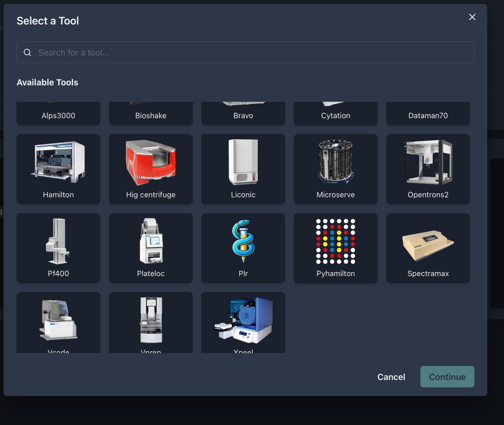
Task: Choose the Pyhamilton colored dots tool
Action: pyautogui.click(x=336, y=248)
